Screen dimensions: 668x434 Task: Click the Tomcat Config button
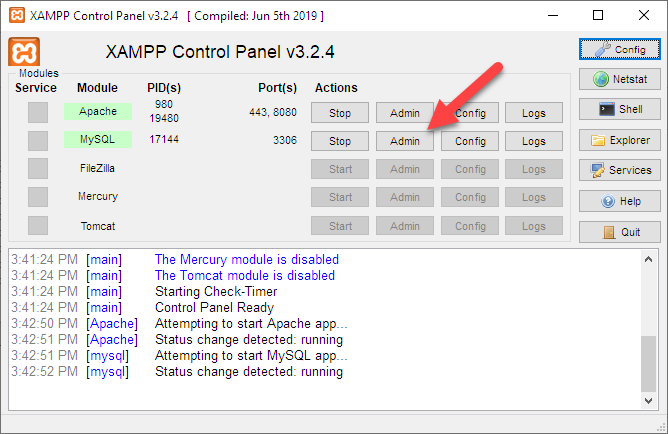(x=470, y=226)
